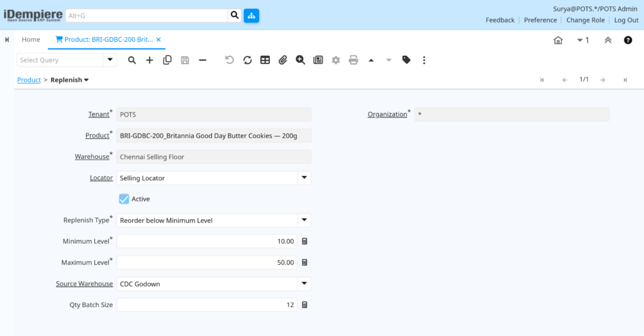Click the 1/1 record counter text

click(x=584, y=80)
